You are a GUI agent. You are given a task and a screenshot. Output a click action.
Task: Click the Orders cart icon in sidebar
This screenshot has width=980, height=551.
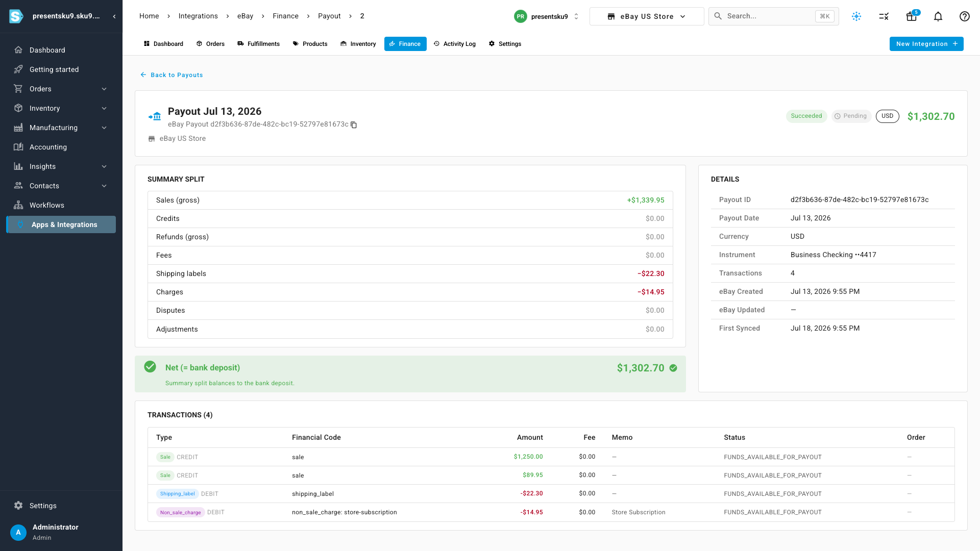coord(18,89)
